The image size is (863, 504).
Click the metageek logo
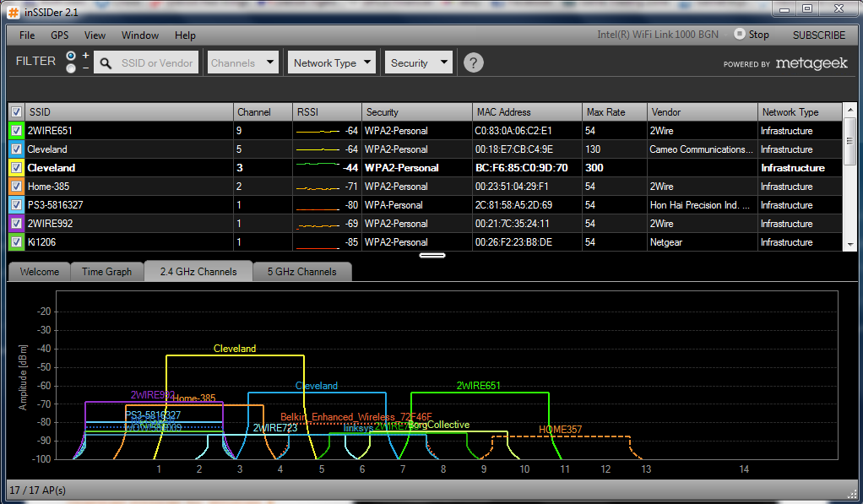point(811,63)
